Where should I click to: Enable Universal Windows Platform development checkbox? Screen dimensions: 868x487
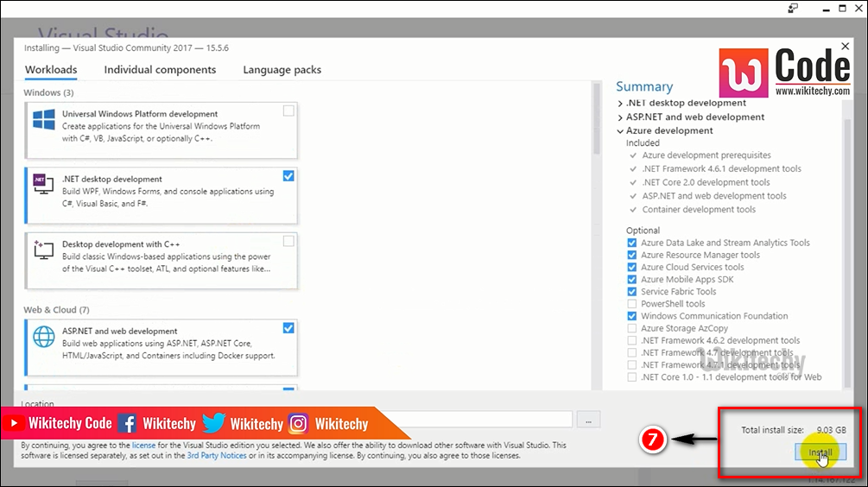(288, 111)
